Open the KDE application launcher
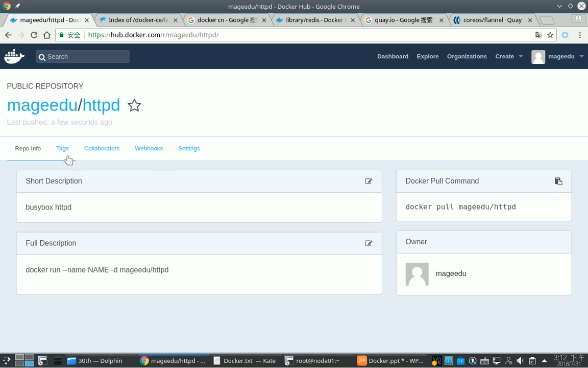The image size is (588, 368). point(6,361)
